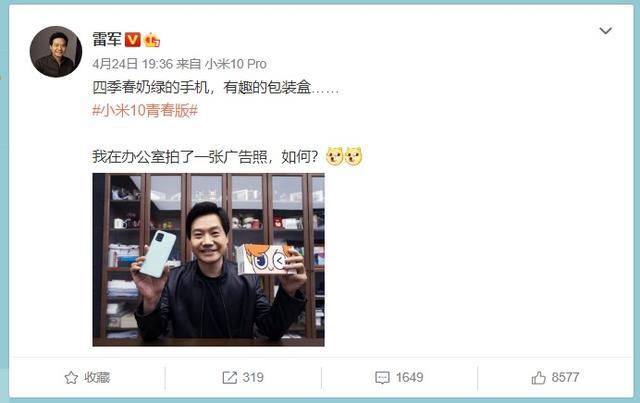640x403 pixels.
Task: Click the first doge emoji
Action: pos(334,156)
